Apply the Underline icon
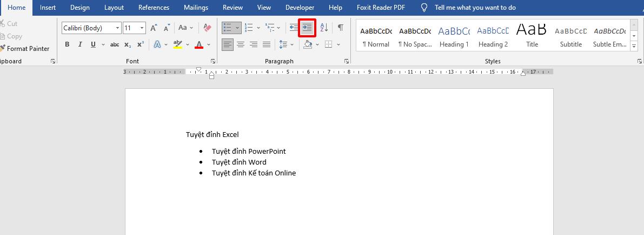Viewport: 644px width, 235px height. coord(93,44)
